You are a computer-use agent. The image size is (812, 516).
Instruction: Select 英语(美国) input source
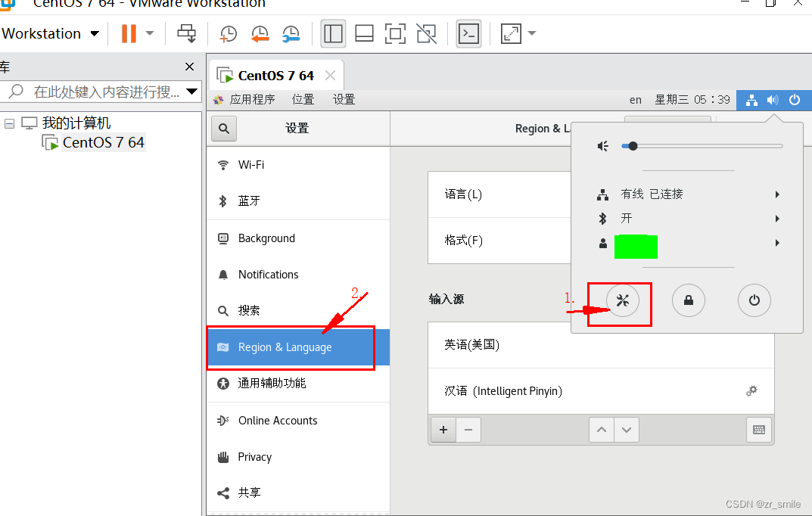pyautogui.click(x=601, y=345)
